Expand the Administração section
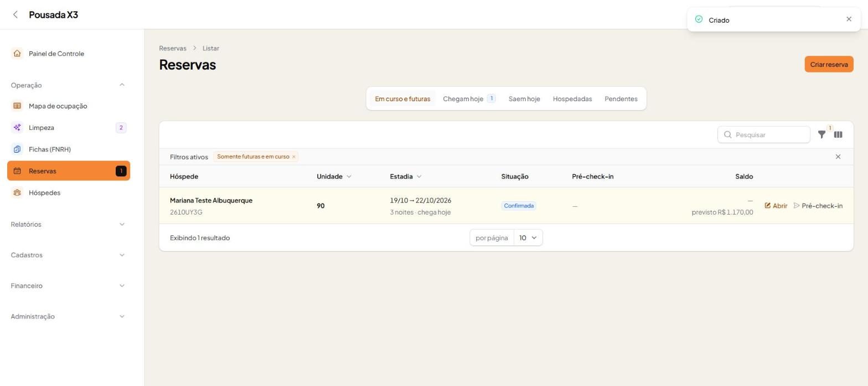 point(122,316)
